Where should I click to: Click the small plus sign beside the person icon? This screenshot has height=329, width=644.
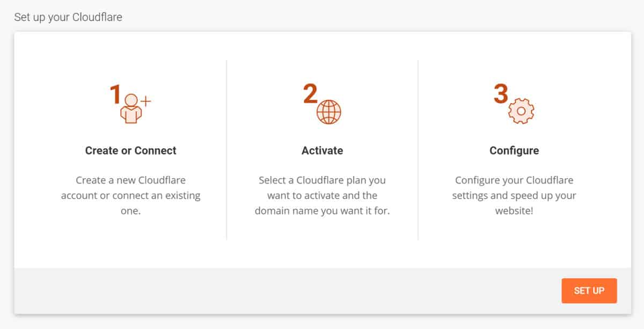[145, 100]
